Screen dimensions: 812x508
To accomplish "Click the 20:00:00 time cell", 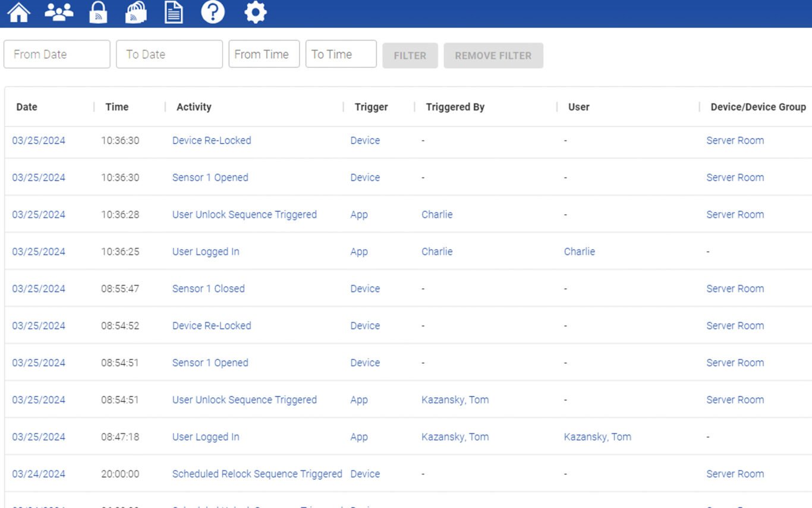I will tap(120, 474).
